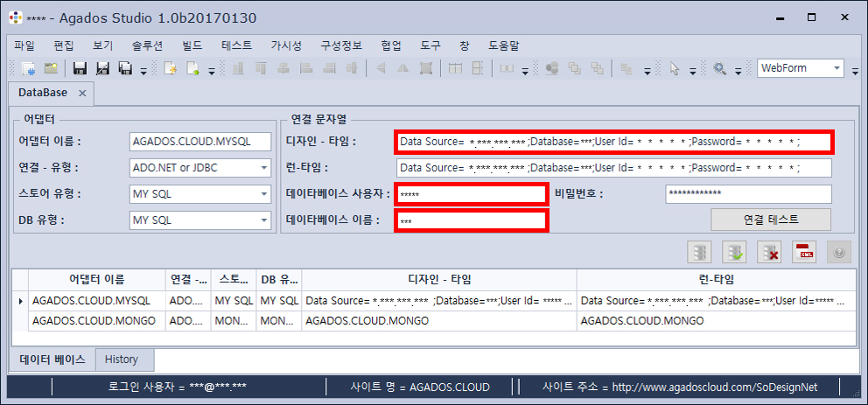The height and width of the screenshot is (405, 868).
Task: Open folder with the toolbar icon
Action: click(x=52, y=68)
